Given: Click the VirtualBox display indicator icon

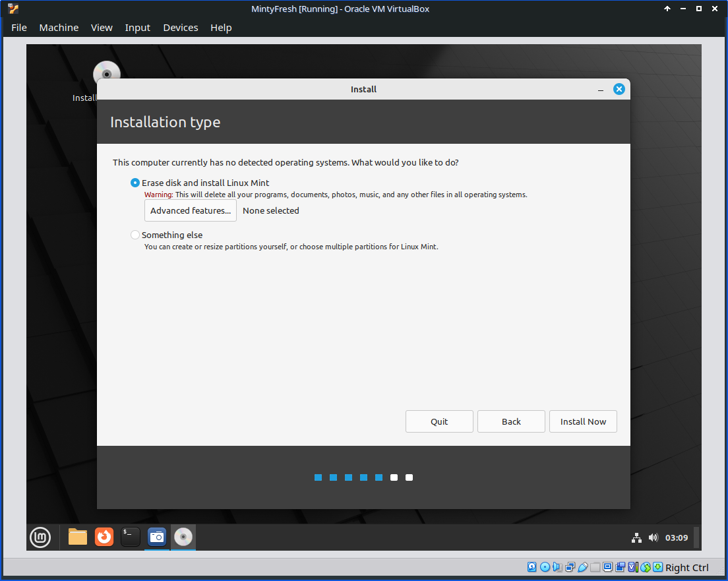Looking at the screenshot, I should 608,567.
